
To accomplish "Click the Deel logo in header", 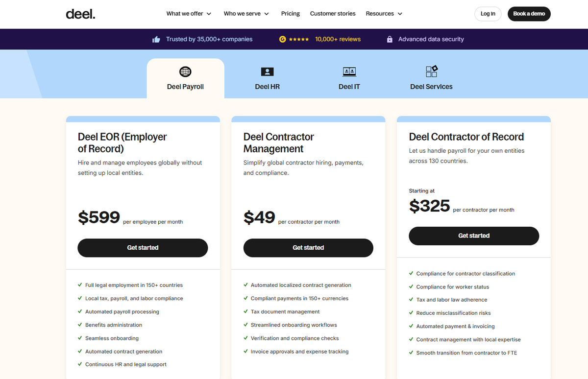I will pos(80,14).
